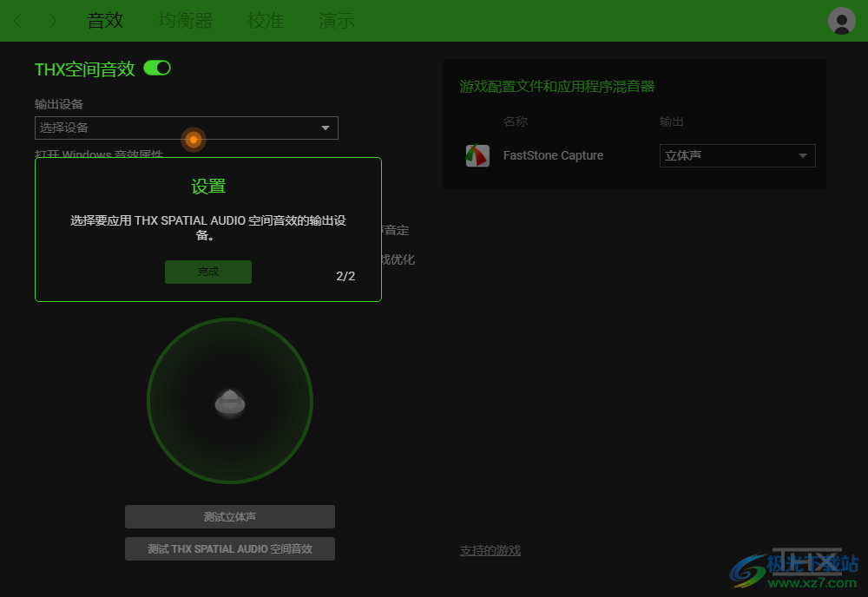Image resolution: width=868 pixels, height=597 pixels.
Task: Click the back navigation arrow
Action: coord(17,20)
